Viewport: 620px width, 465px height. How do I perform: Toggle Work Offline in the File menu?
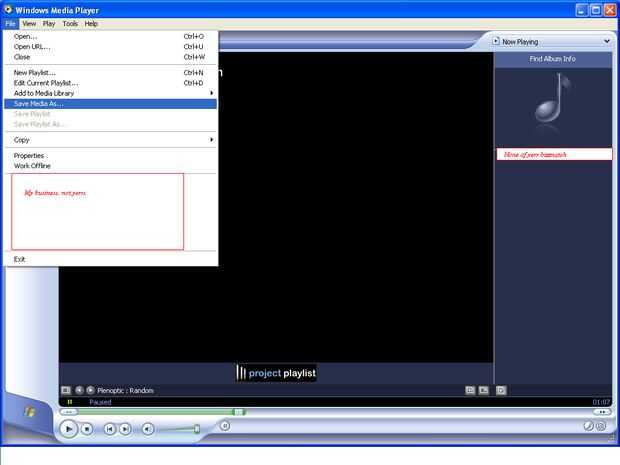(111, 166)
